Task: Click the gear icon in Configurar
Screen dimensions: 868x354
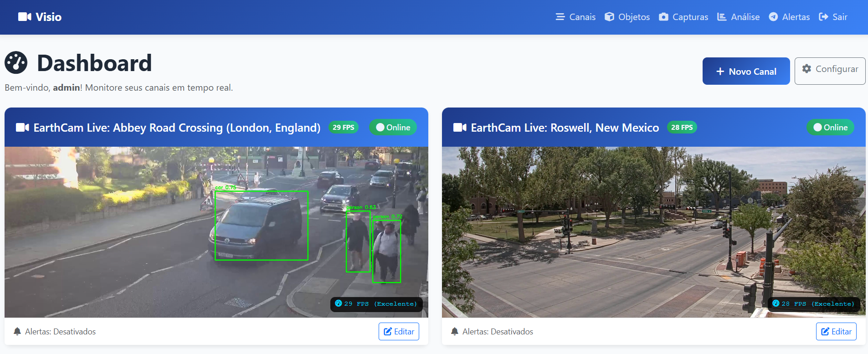Action: click(x=806, y=69)
